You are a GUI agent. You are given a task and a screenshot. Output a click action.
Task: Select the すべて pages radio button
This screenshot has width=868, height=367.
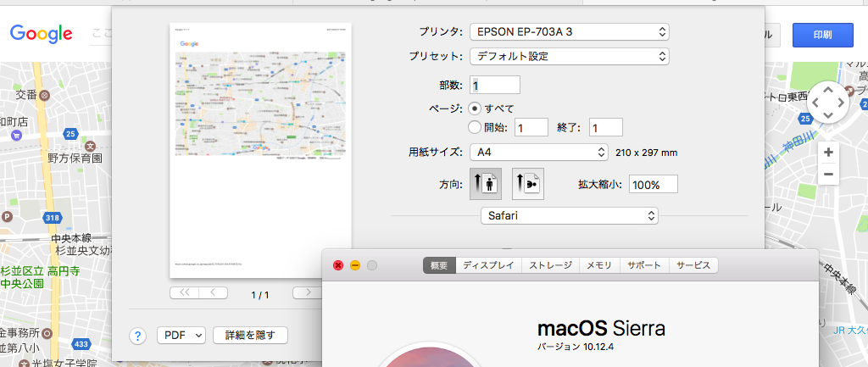475,108
